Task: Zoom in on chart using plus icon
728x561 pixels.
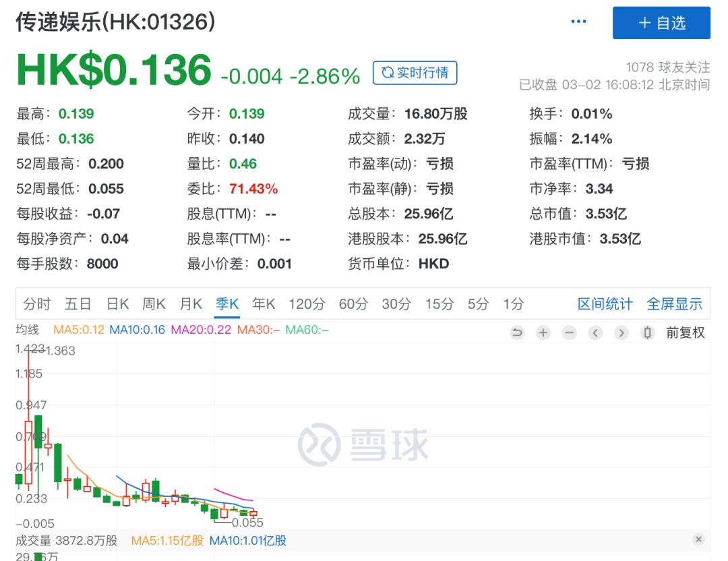Action: coord(543,332)
